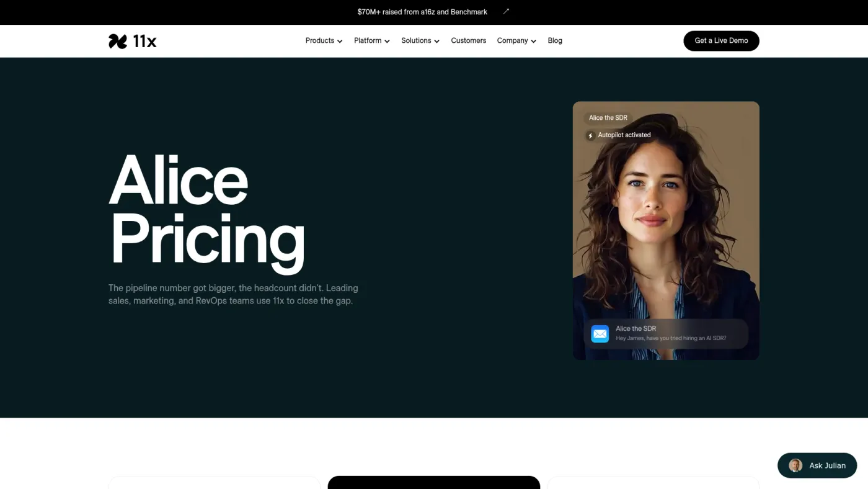Go to the Customers page

(469, 41)
